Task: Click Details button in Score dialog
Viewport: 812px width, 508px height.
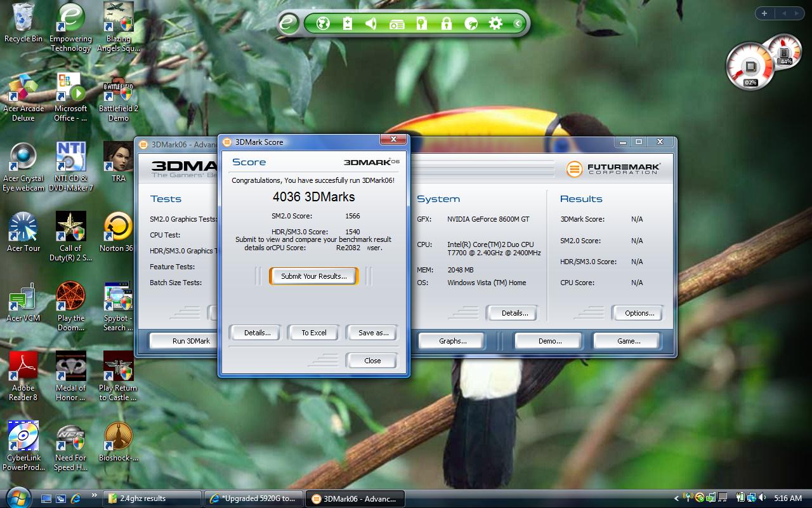Action: coord(255,333)
